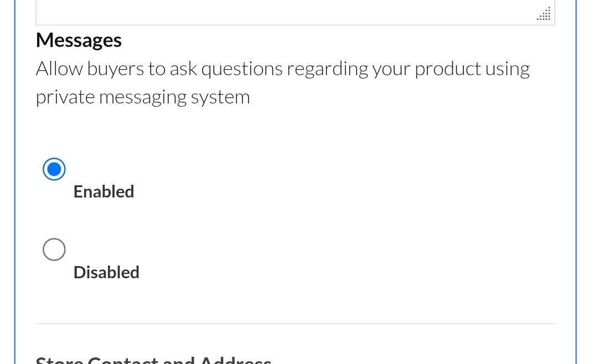Image resolution: width=598 pixels, height=364 pixels.
Task: Click the divider line below Disabled
Action: pyautogui.click(x=295, y=324)
